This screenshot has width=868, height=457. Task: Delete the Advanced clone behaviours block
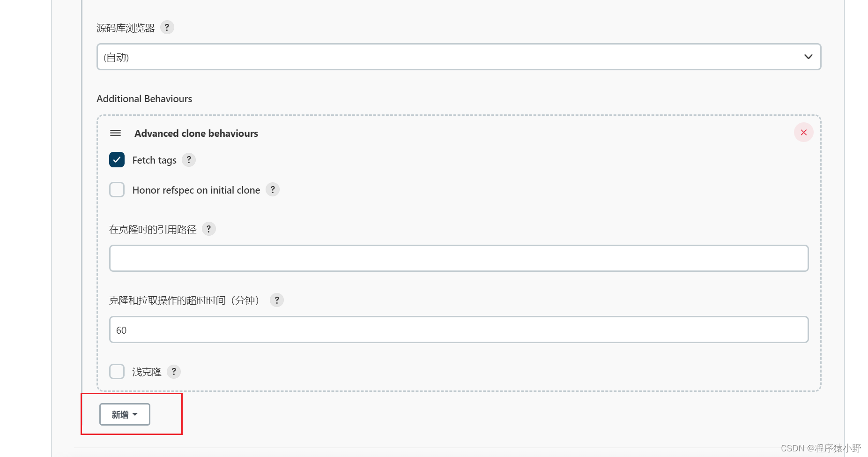tap(803, 133)
